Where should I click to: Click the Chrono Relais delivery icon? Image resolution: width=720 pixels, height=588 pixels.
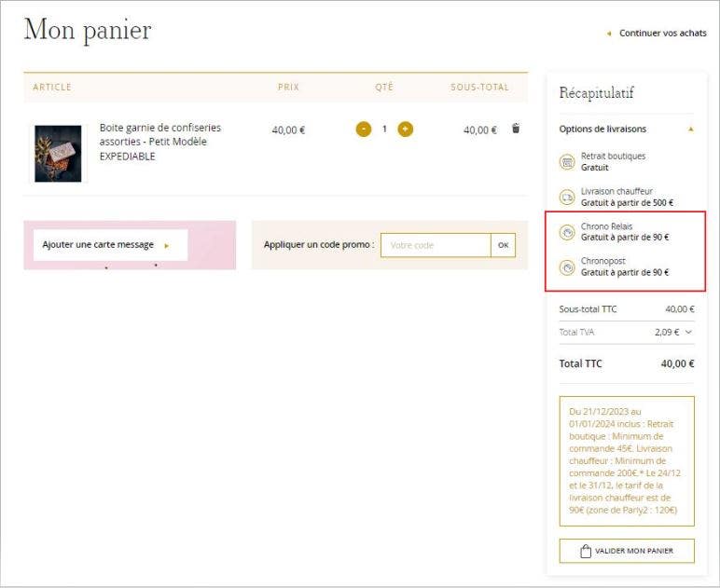point(568,232)
